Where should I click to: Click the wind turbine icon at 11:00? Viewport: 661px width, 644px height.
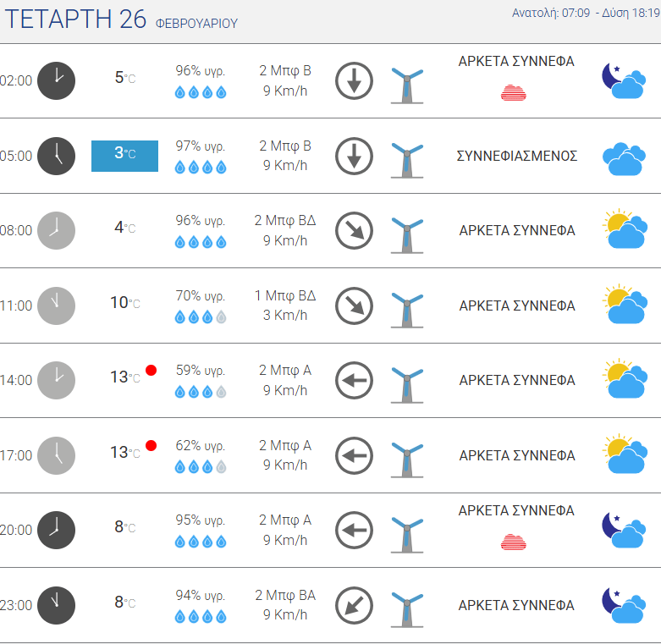(x=407, y=310)
